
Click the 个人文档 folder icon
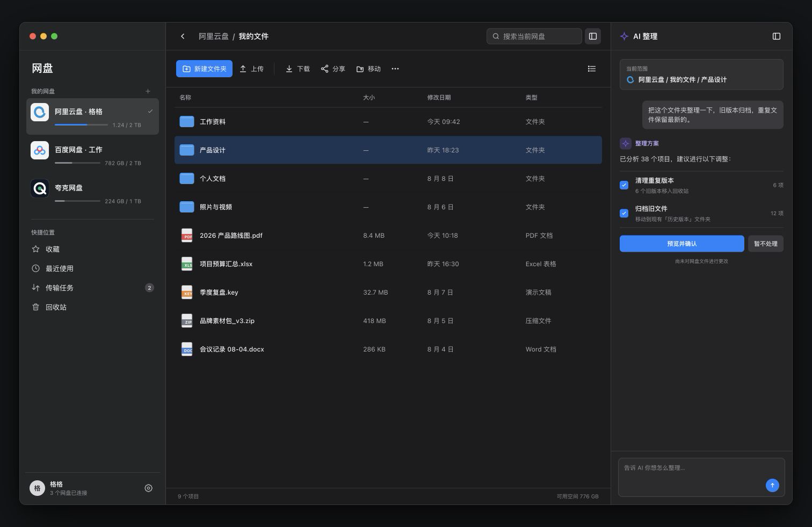pos(187,179)
